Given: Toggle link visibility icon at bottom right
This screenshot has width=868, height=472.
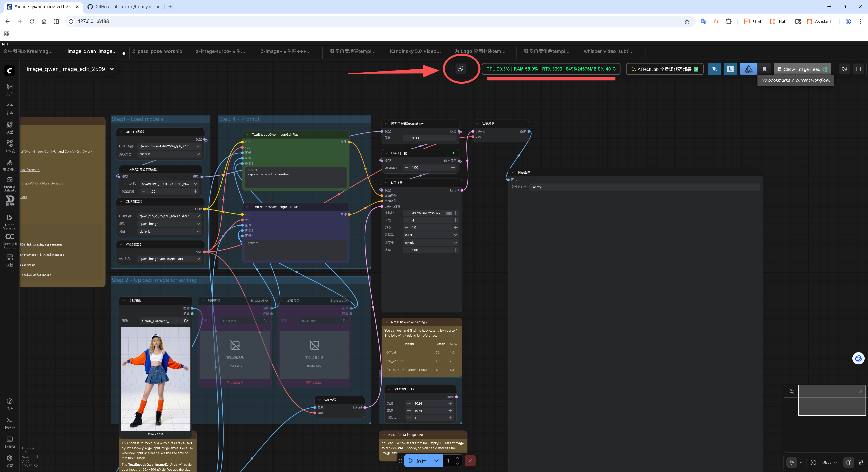Looking at the screenshot, I should click(x=861, y=462).
